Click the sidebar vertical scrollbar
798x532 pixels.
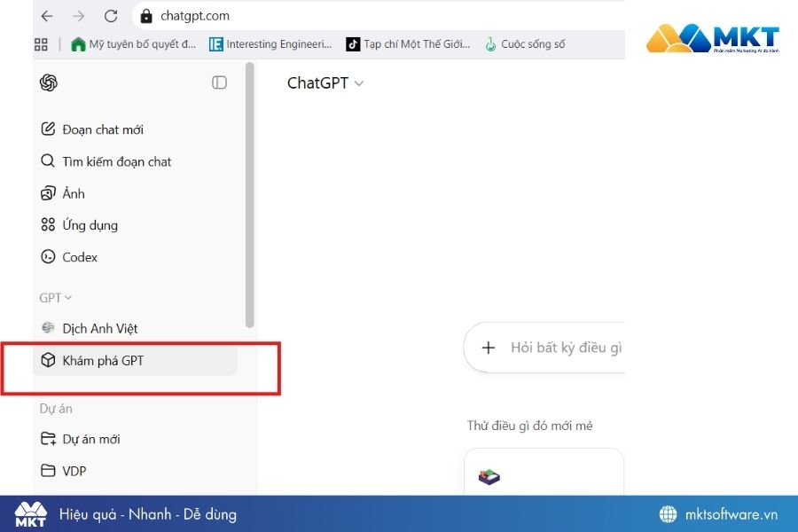[249, 195]
